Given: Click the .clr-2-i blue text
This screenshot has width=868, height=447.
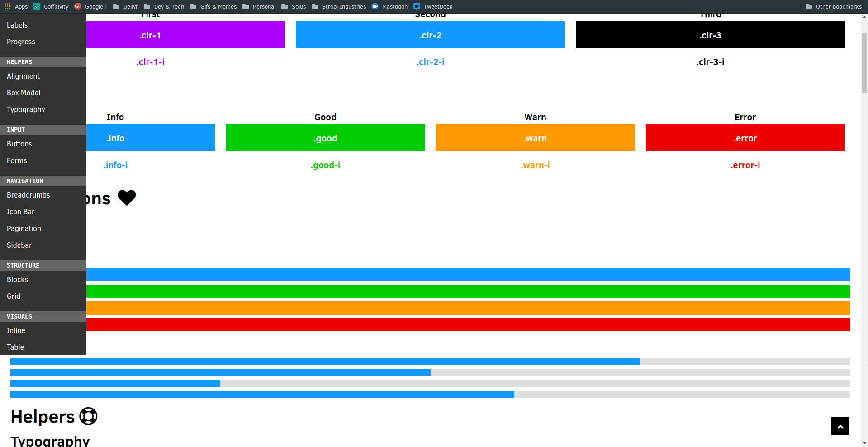Looking at the screenshot, I should (430, 62).
